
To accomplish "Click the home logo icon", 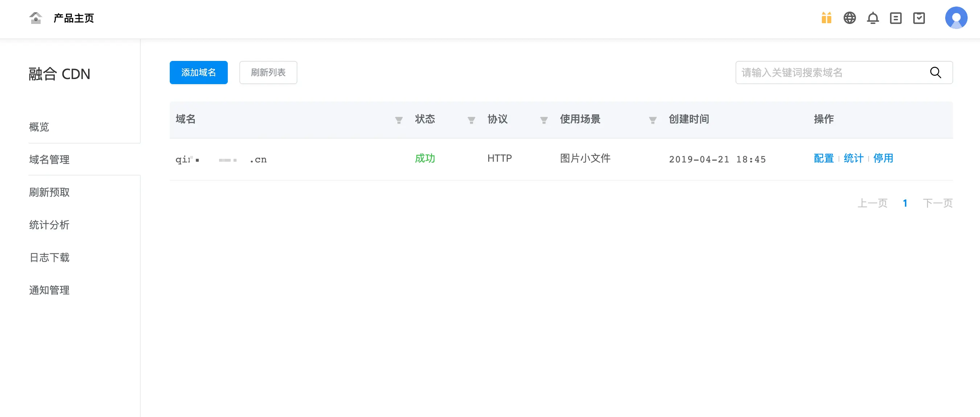I will tap(36, 18).
